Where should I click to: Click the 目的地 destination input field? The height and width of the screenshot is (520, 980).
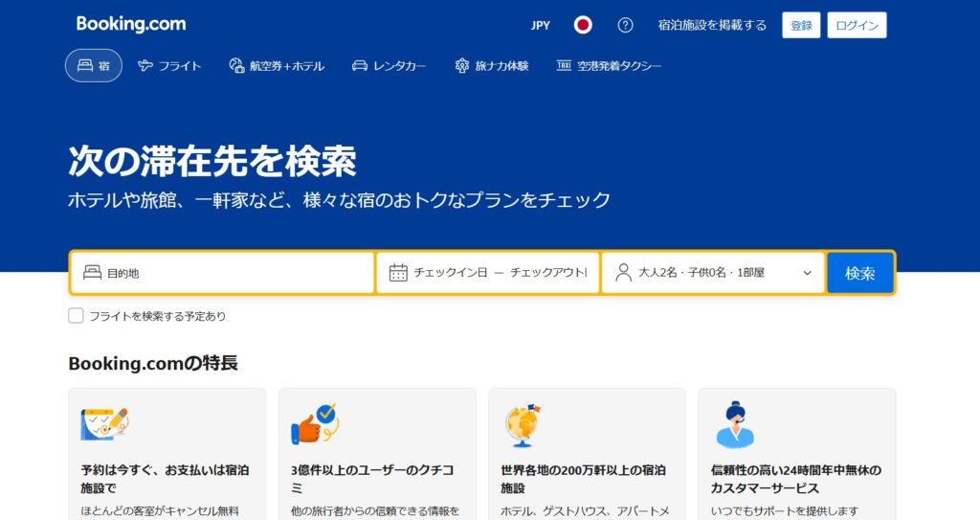pyautogui.click(x=222, y=273)
